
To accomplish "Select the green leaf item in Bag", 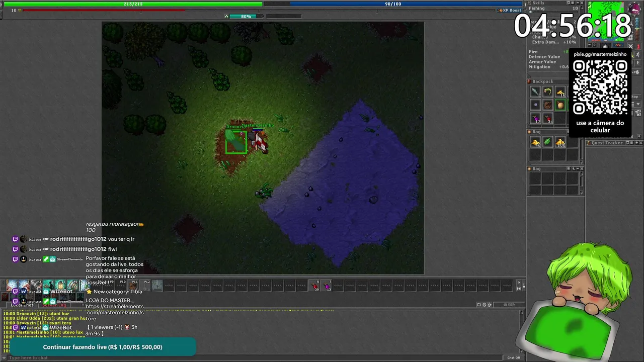I will 547,142.
